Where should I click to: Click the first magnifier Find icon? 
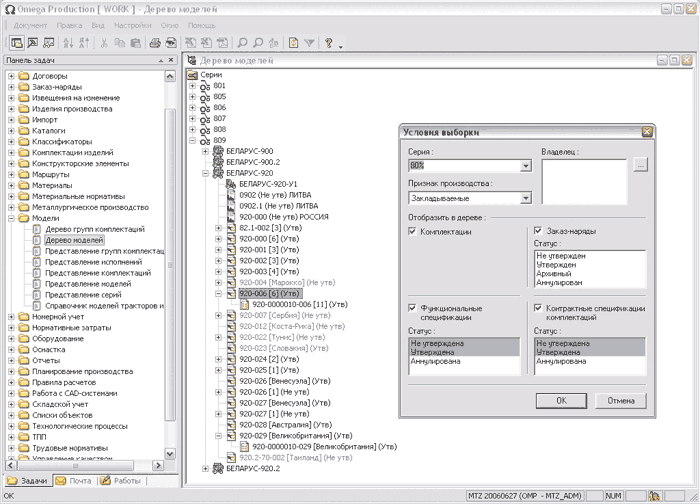242,43
